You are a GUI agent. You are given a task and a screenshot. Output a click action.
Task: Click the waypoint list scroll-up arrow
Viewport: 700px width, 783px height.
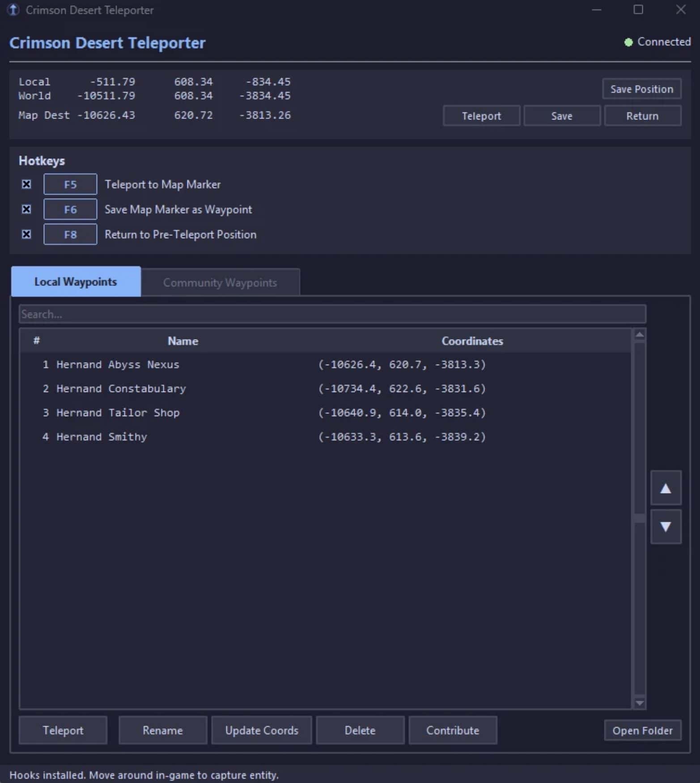click(640, 335)
